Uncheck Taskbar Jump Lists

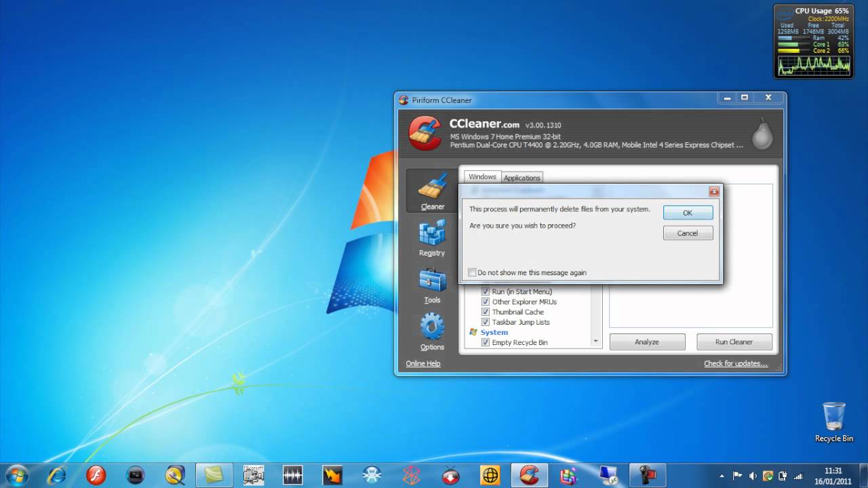(x=486, y=322)
